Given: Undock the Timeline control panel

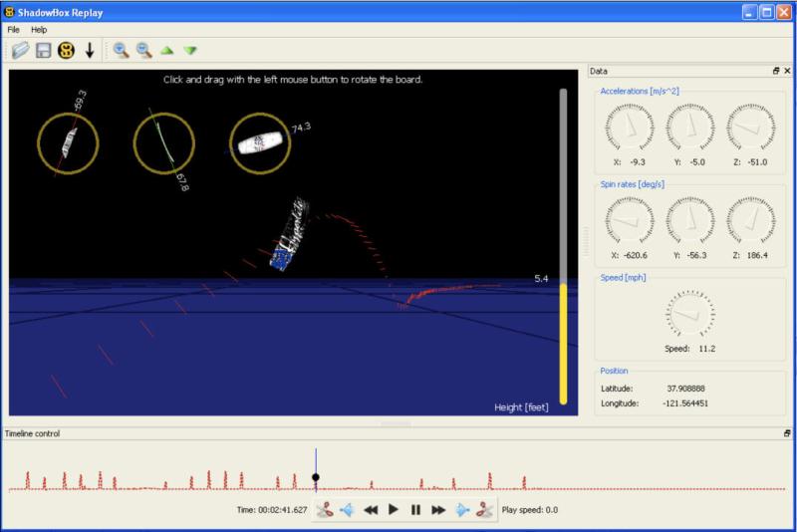Looking at the screenshot, I should [787, 433].
